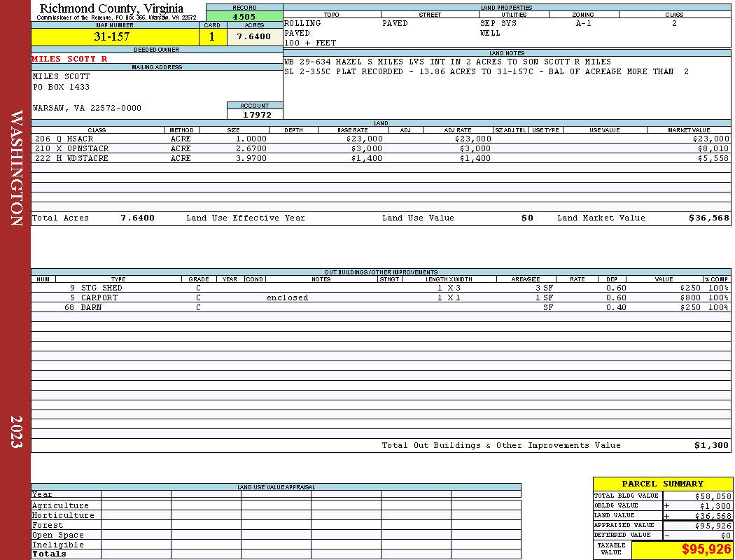Screen dimensions: 735x560
Task: Click total bldg value $58,058
Action: [x=713, y=496]
